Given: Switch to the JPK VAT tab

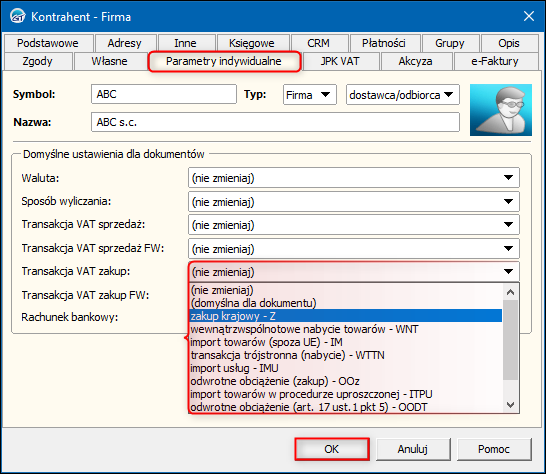Looking at the screenshot, I should [x=340, y=61].
